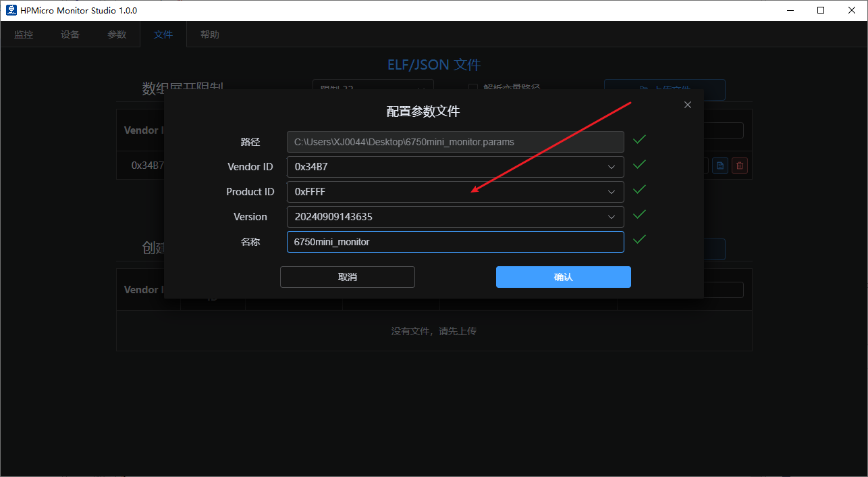Viewport: 868px width, 477px height.
Task: Maximize the HPMicro Monitor Studio window
Action: 821,10
